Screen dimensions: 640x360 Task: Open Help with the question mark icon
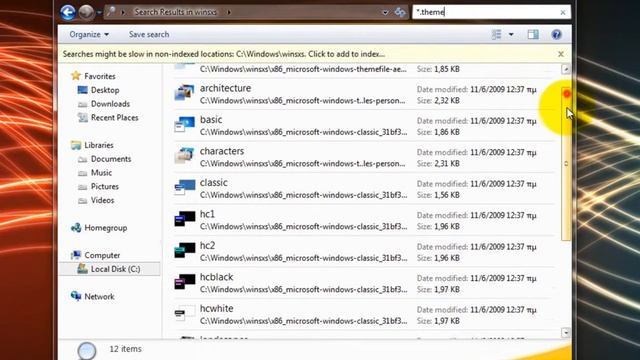(x=556, y=34)
